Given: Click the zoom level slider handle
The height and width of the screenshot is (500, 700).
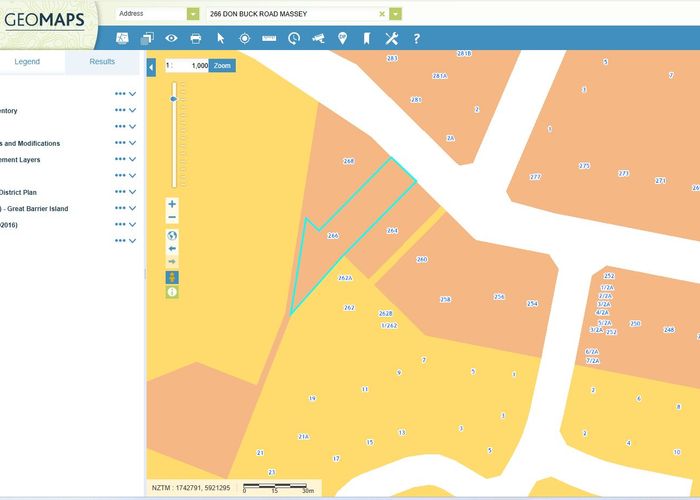Looking at the screenshot, I should (x=174, y=99).
